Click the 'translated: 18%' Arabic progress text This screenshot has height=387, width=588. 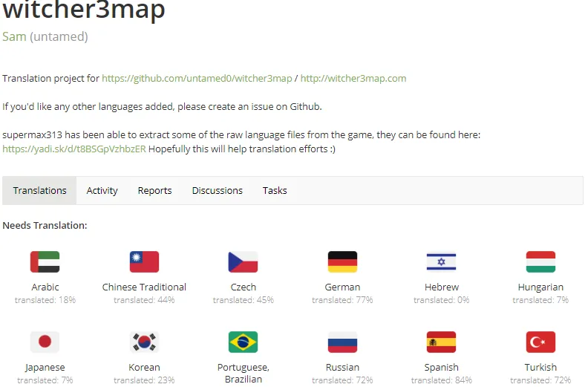(45, 300)
